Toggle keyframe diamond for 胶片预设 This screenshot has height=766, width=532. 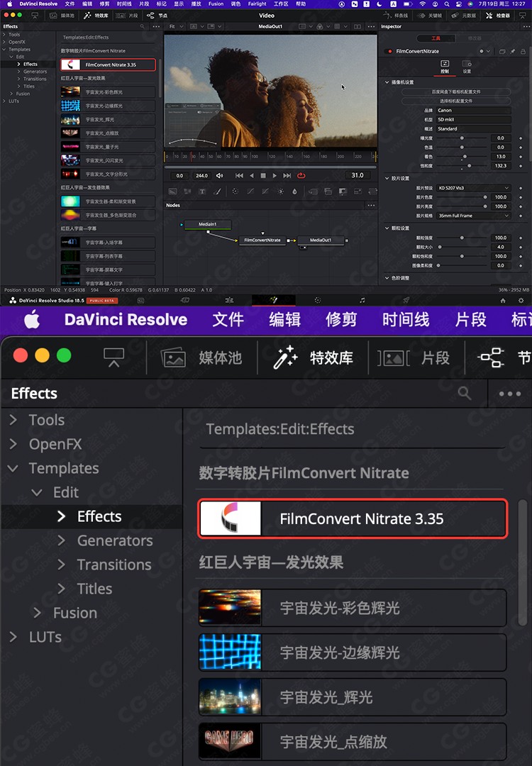521,188
